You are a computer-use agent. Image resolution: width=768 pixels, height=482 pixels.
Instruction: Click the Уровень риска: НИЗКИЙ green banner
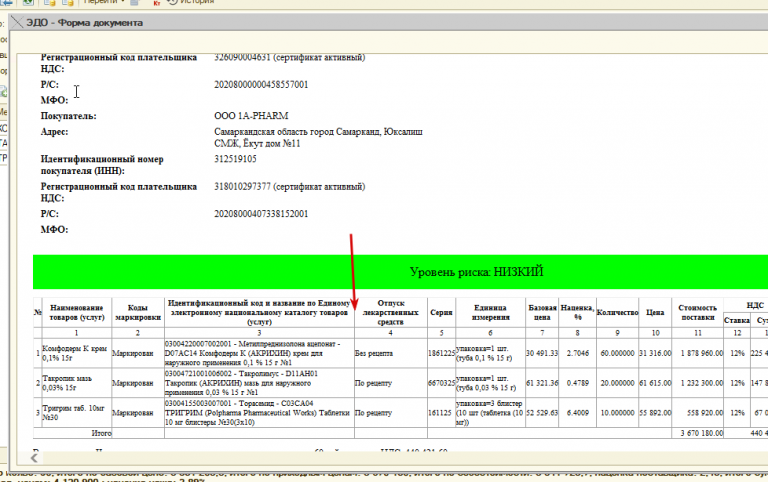pos(400,272)
